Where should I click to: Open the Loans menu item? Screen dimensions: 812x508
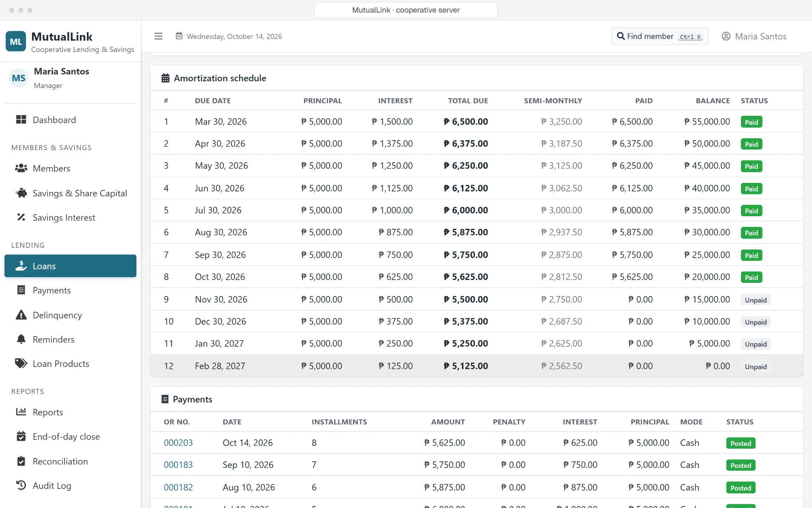70,266
